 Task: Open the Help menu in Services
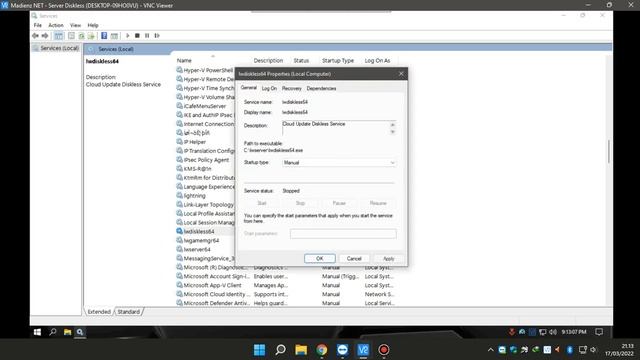click(93, 25)
